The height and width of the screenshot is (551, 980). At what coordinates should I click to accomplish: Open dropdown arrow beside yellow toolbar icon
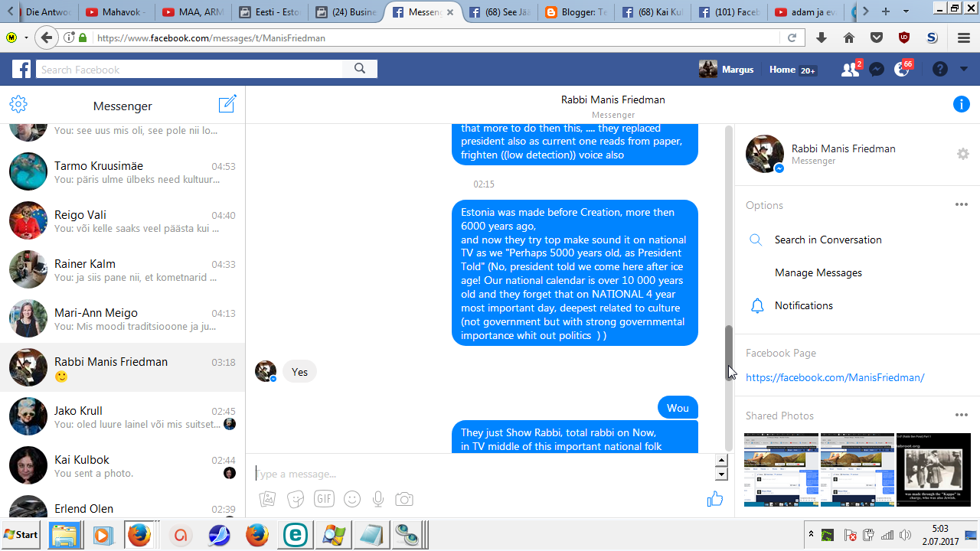(x=26, y=37)
